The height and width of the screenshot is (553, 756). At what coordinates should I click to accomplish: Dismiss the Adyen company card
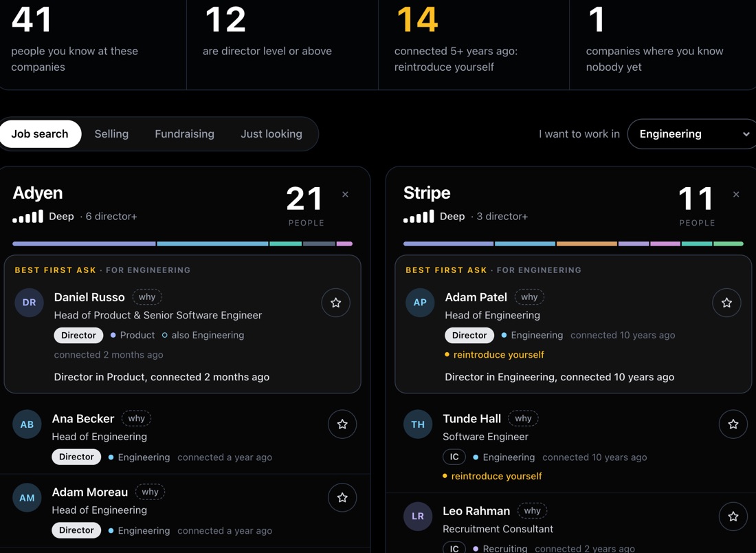(x=345, y=195)
